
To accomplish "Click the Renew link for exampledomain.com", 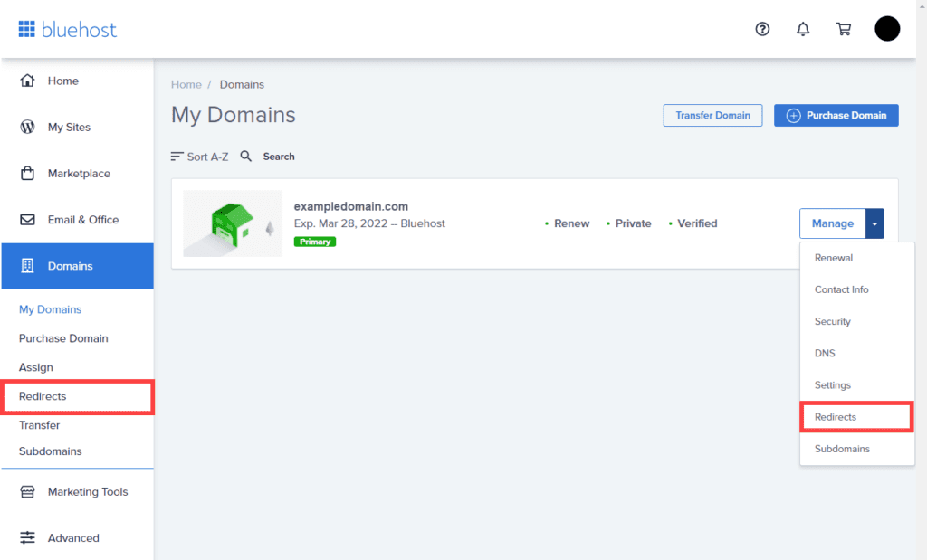I will [x=571, y=223].
